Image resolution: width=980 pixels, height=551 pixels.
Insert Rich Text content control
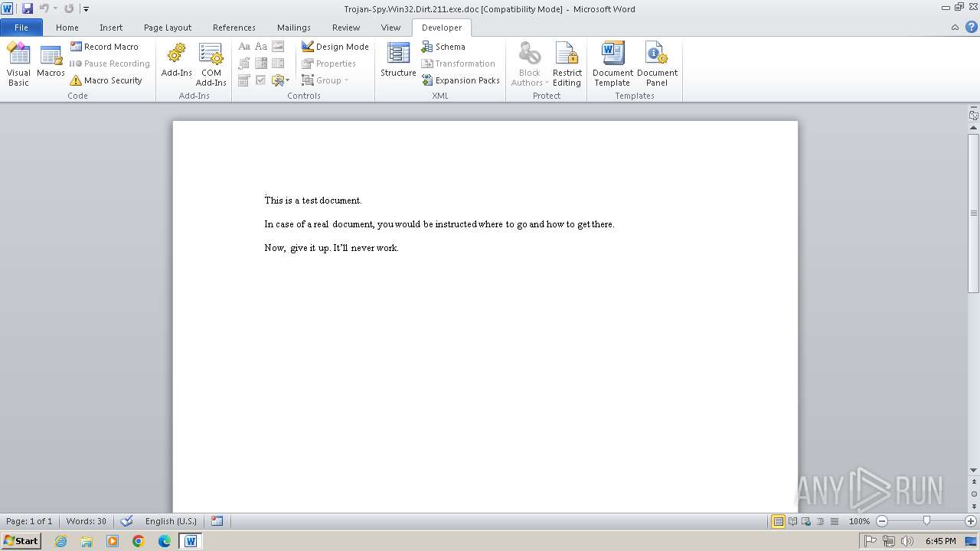(x=244, y=47)
